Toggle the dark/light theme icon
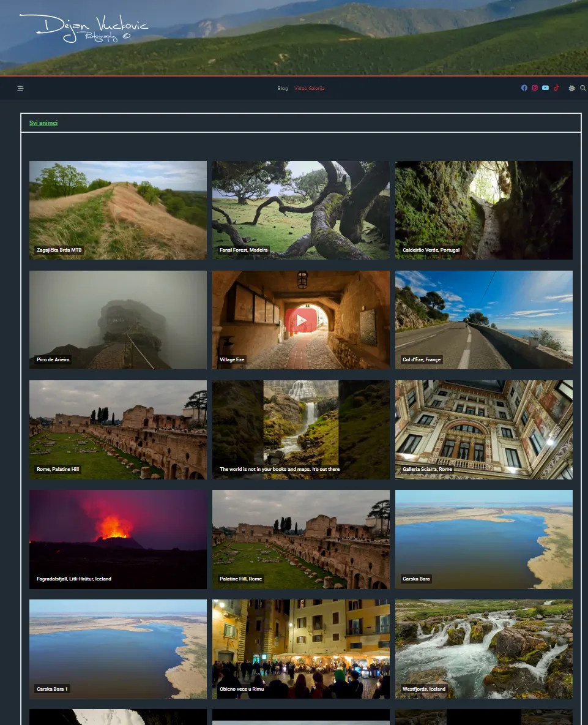588x725 pixels. tap(572, 88)
